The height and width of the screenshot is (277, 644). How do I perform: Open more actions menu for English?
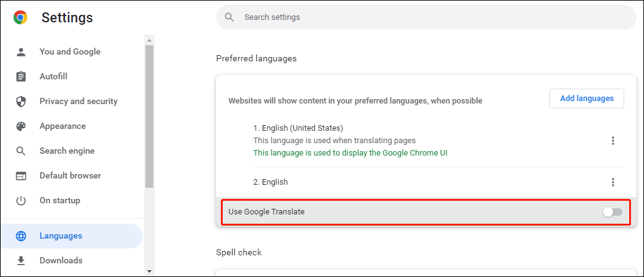pos(613,182)
